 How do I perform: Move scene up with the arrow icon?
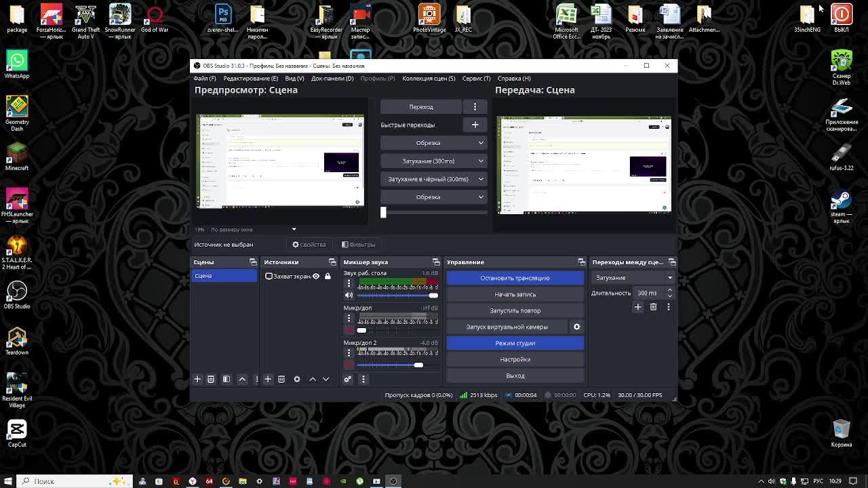[242, 379]
